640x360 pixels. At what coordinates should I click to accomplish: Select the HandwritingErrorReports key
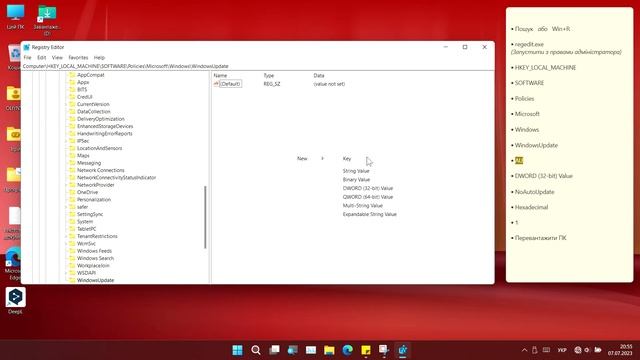click(x=104, y=133)
